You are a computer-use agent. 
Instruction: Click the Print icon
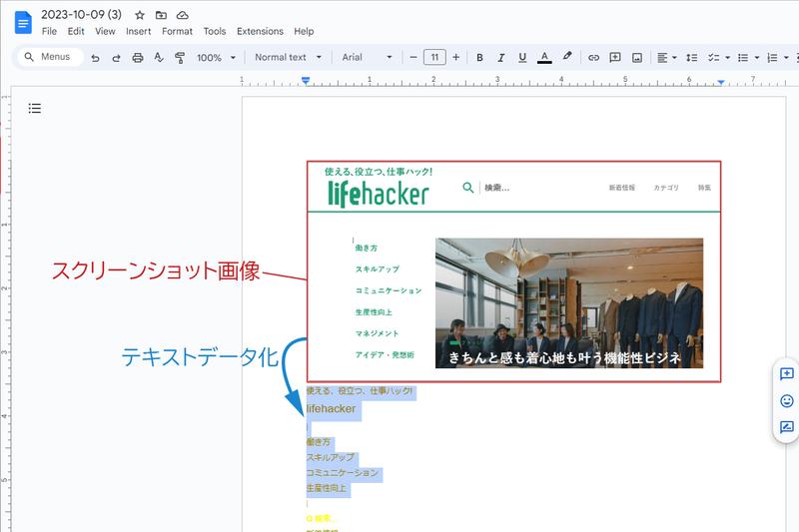138,58
